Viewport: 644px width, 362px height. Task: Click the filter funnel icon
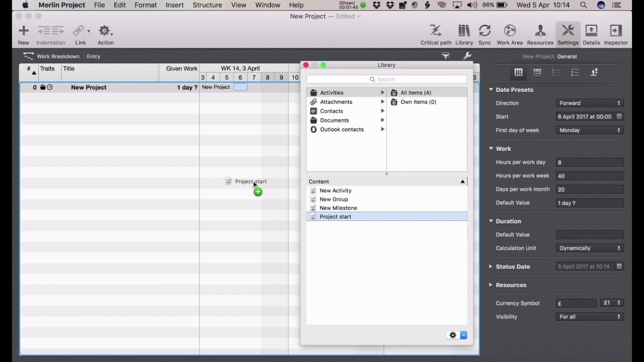[445, 56]
